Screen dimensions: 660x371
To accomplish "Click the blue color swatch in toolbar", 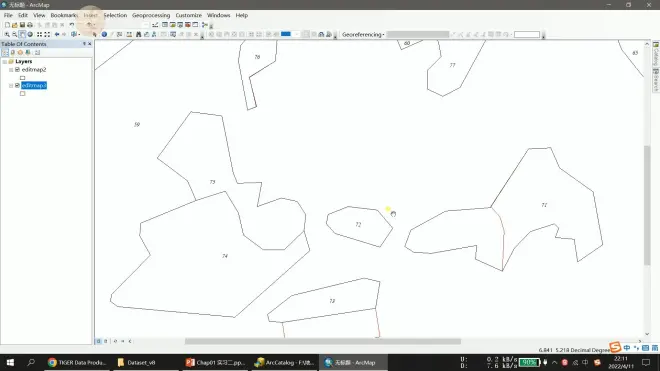I will [286, 34].
